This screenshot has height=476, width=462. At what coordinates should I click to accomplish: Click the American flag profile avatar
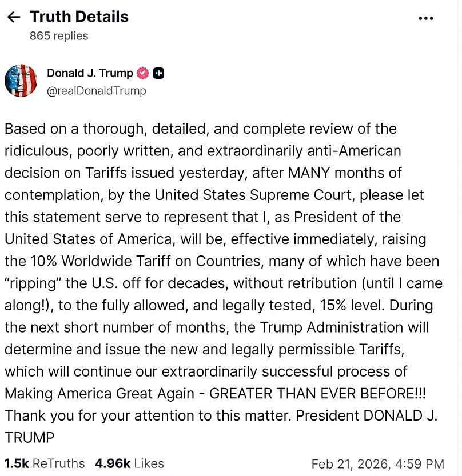(21, 80)
